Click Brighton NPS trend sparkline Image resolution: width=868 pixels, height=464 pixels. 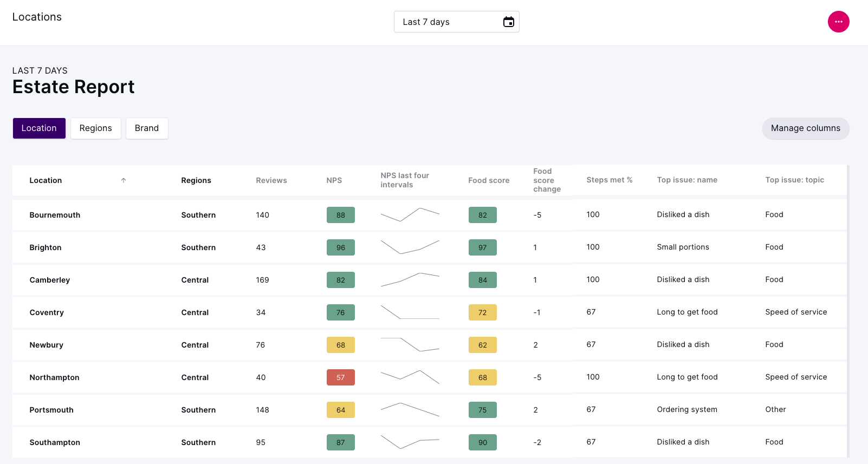tap(410, 247)
